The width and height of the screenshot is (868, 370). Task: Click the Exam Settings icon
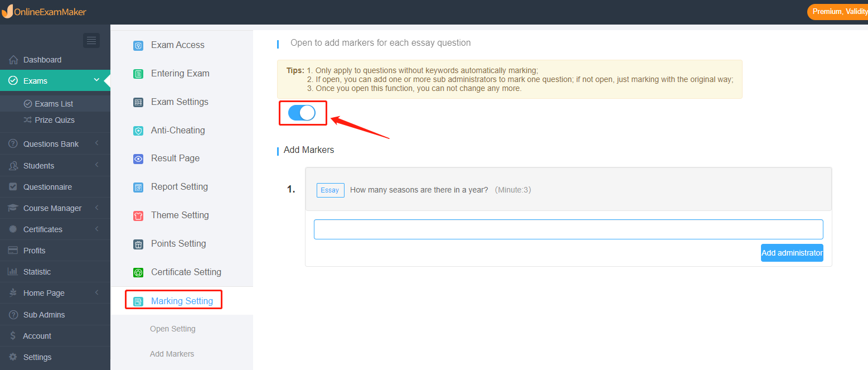point(138,102)
